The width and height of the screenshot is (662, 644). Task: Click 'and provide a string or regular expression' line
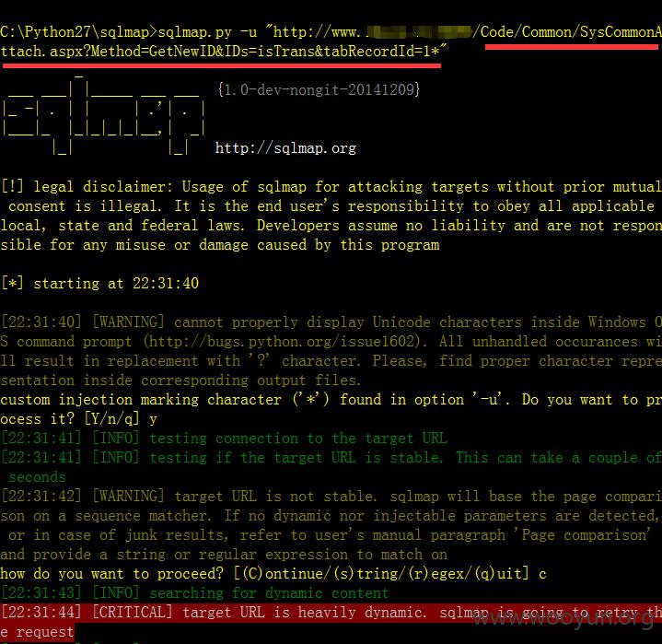point(224,555)
